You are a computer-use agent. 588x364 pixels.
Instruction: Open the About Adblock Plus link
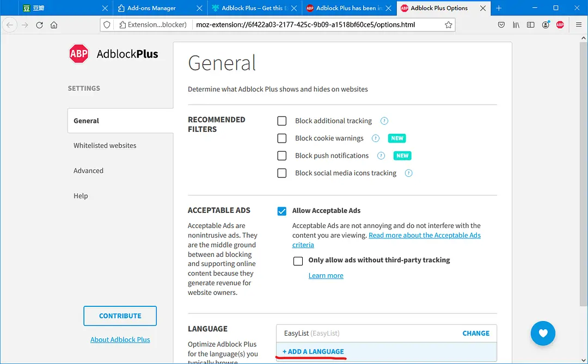point(120,340)
